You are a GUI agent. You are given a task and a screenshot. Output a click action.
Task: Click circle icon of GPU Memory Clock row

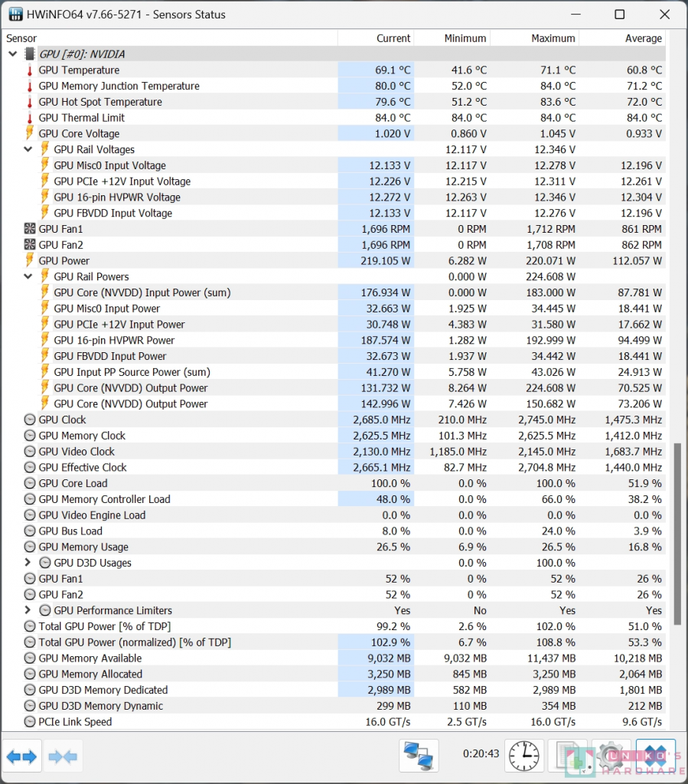(30, 436)
